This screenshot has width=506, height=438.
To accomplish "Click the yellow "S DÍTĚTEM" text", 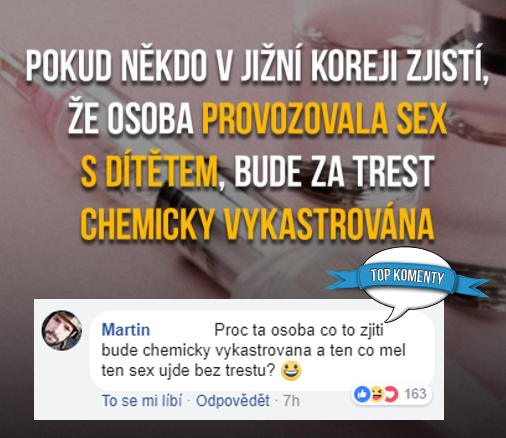I will pyautogui.click(x=149, y=171).
